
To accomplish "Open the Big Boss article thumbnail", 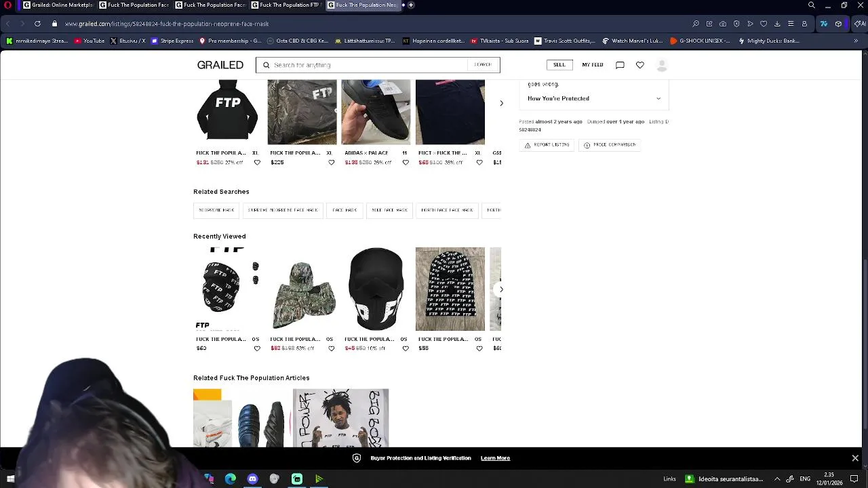I will pos(340,418).
